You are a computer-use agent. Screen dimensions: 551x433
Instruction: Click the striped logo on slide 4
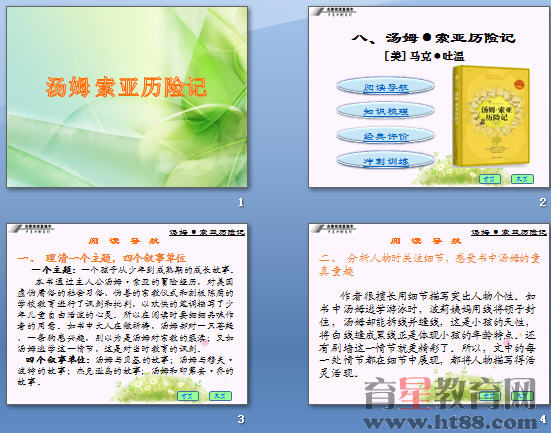[334, 229]
